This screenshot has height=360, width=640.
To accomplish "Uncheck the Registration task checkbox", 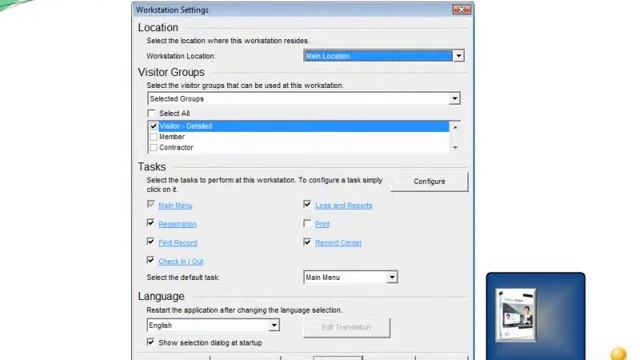I will point(151,222).
